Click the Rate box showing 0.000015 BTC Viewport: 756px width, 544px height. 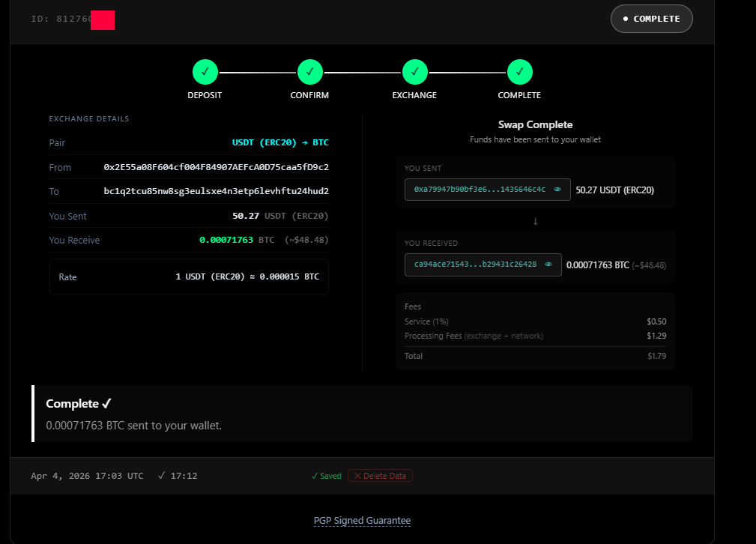click(189, 276)
